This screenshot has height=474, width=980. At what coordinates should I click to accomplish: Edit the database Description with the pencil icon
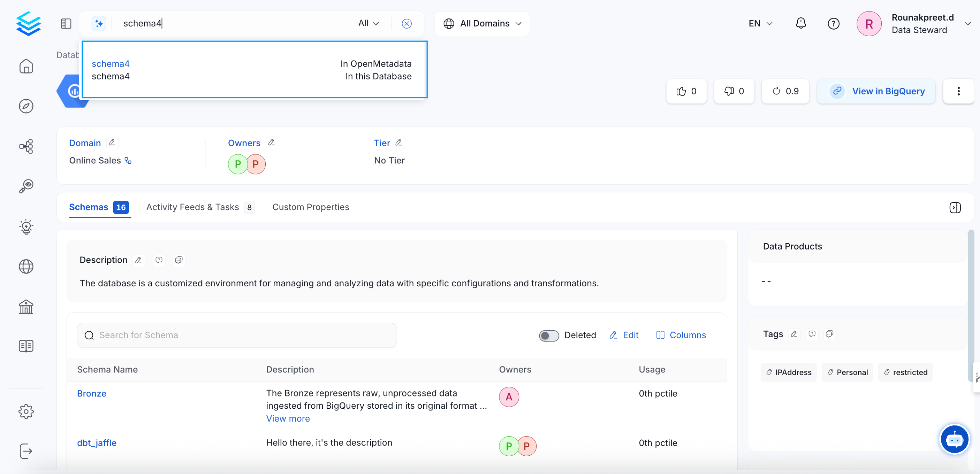coord(138,260)
